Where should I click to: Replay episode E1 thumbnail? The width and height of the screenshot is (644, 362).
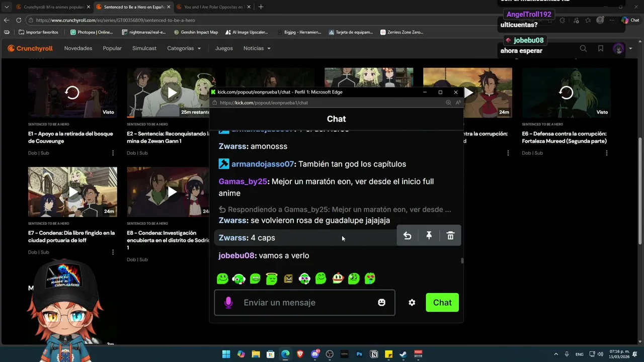click(x=72, y=93)
